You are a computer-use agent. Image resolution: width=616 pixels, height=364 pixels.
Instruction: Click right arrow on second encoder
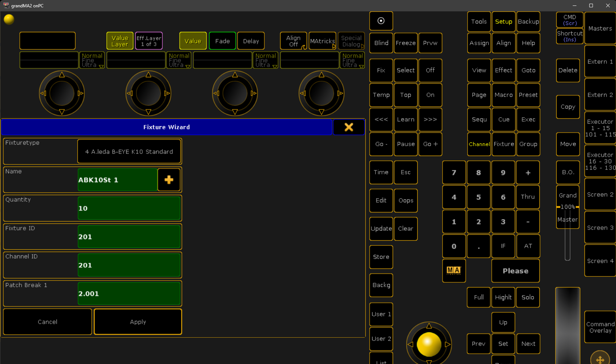(167, 93)
